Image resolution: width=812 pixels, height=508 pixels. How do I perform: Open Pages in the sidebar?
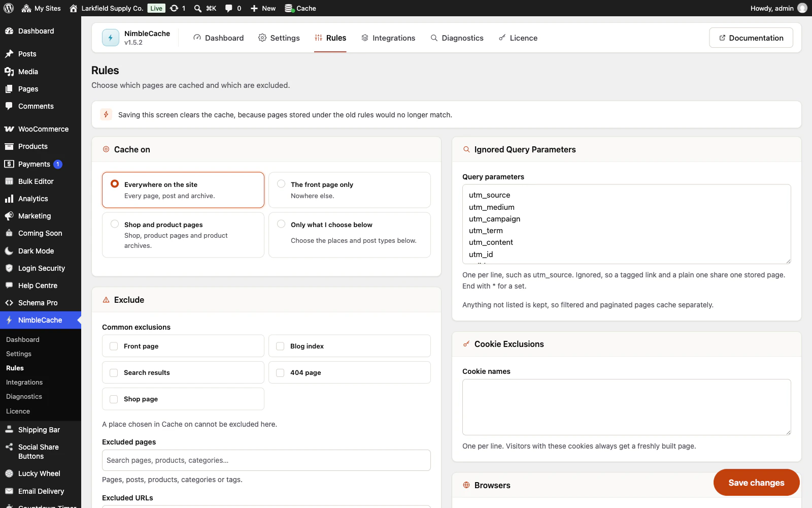pyautogui.click(x=41, y=89)
